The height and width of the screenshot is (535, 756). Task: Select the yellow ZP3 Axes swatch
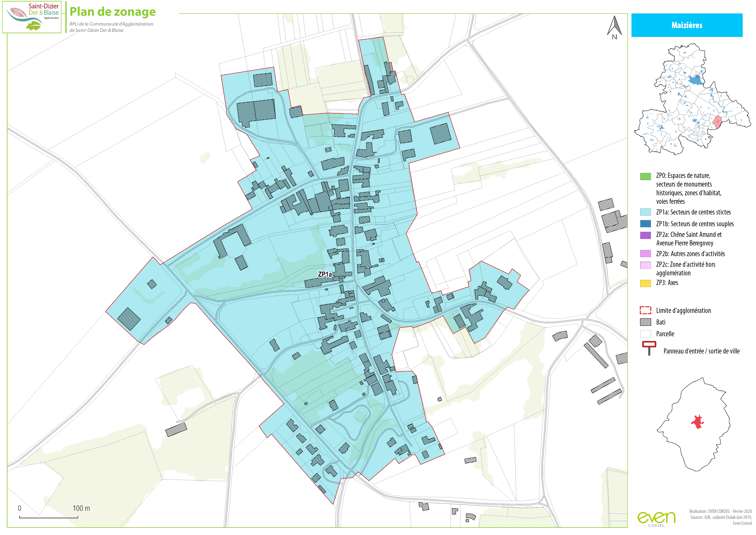click(x=645, y=283)
